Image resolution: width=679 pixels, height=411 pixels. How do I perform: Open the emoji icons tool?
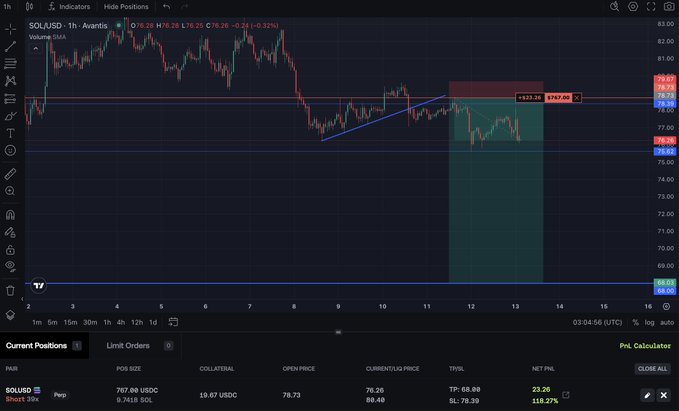point(10,150)
